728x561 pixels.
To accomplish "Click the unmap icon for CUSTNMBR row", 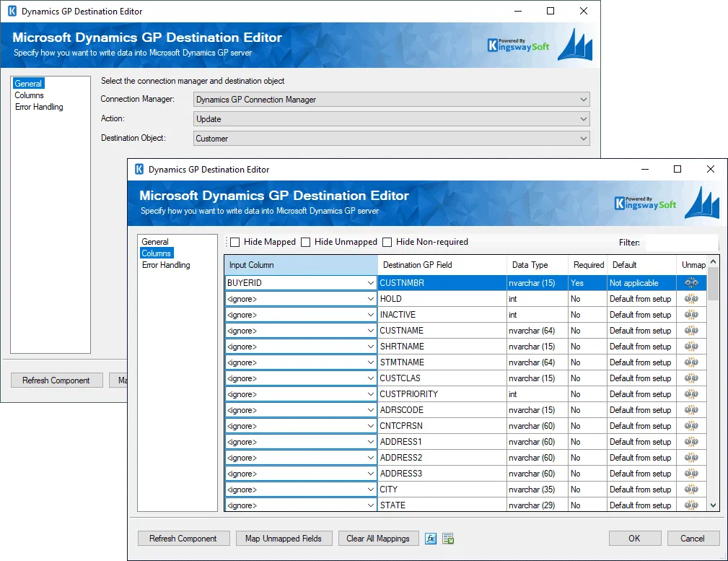I will coord(690,283).
